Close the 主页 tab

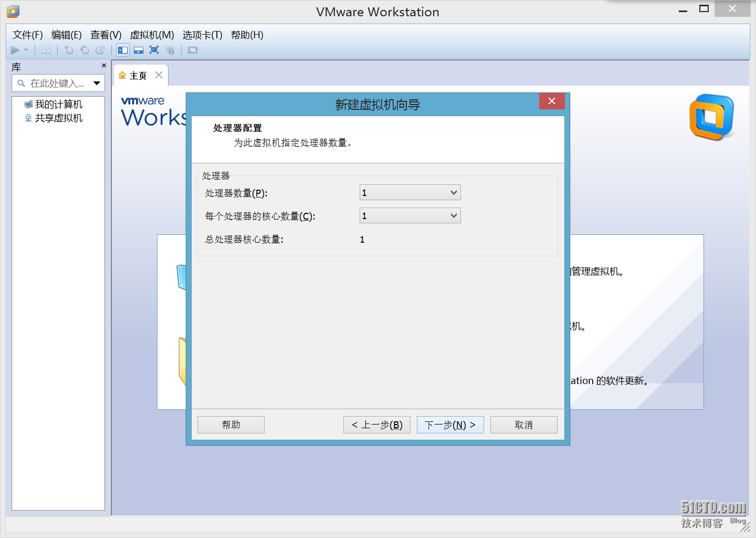pos(159,75)
